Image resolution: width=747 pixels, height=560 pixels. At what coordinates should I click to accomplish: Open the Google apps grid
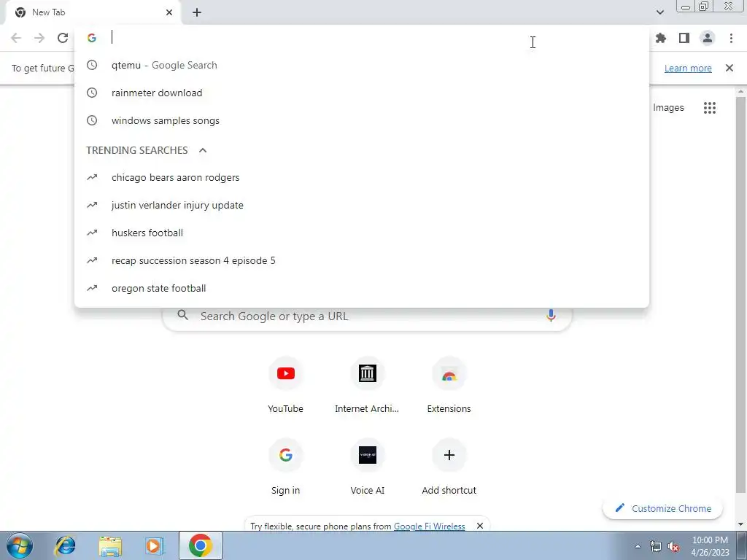(x=709, y=108)
